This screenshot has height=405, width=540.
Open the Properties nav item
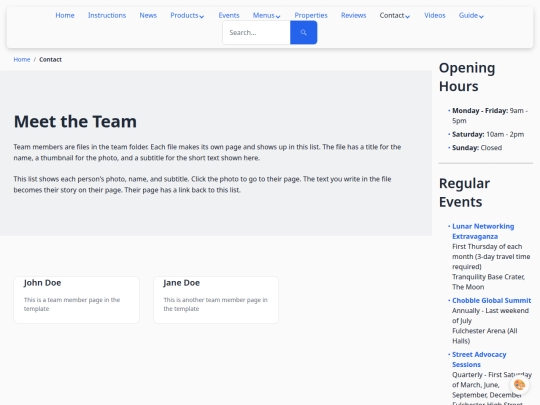coord(311,15)
